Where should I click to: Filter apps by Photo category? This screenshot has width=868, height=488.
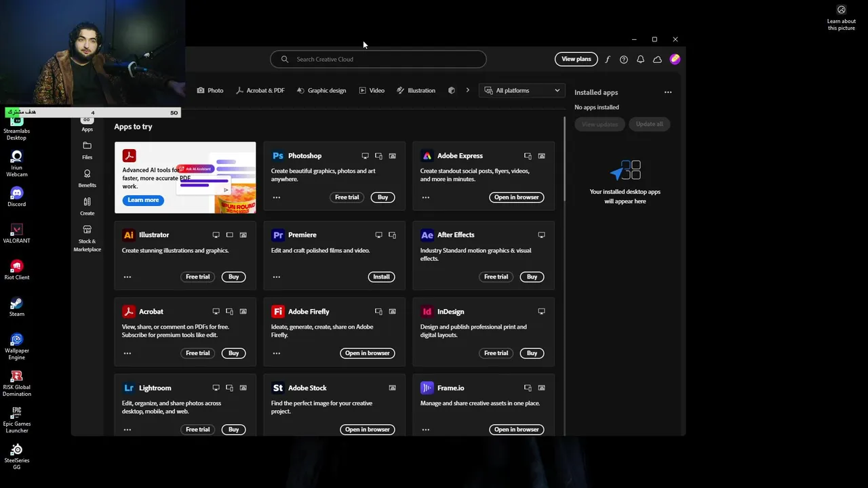tap(210, 90)
